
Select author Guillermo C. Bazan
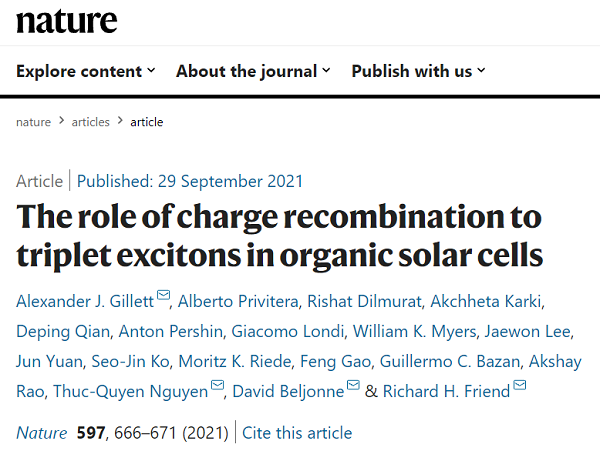pos(450,361)
